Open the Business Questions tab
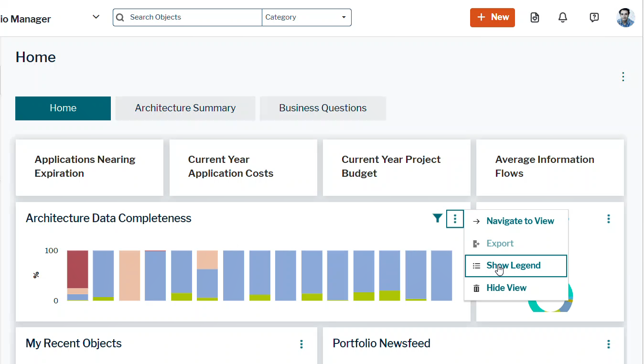Viewport: 644px width, 364px height. 322,108
